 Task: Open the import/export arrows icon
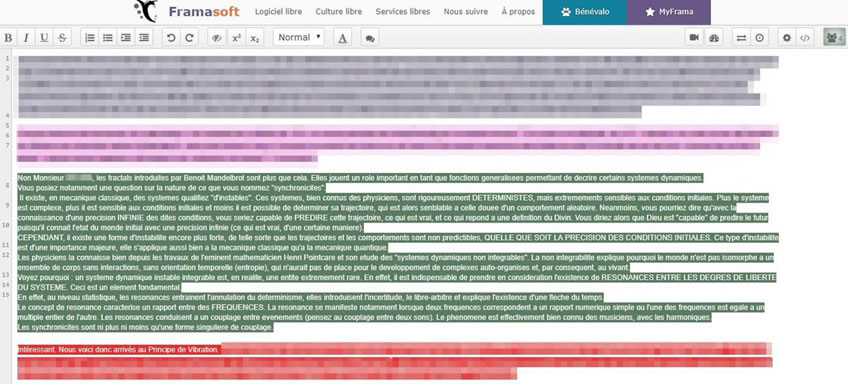[741, 38]
